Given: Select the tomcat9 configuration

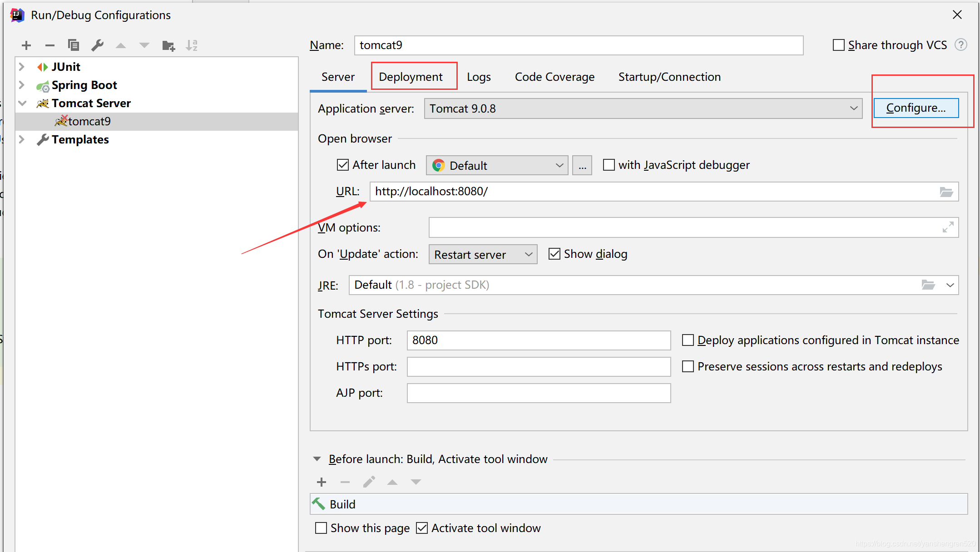Looking at the screenshot, I should coord(157,121).
